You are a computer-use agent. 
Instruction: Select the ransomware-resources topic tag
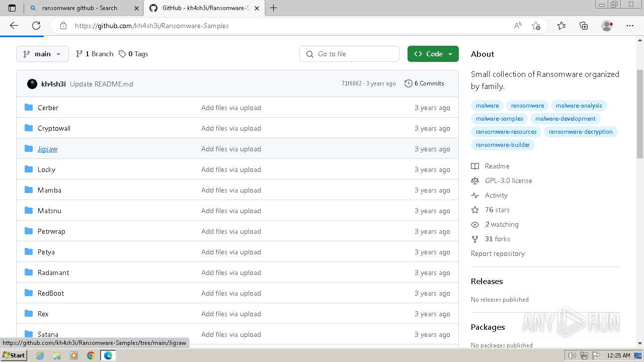pos(506,132)
